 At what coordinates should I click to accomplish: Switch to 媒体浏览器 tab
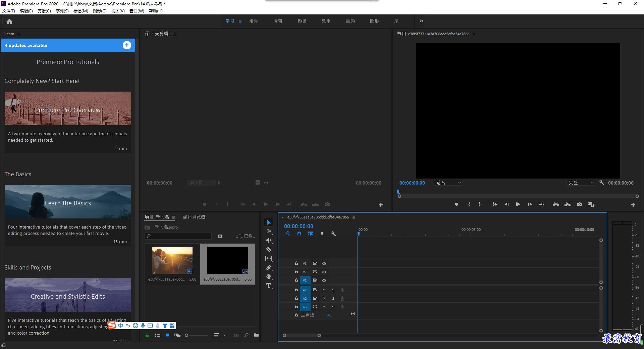[194, 217]
